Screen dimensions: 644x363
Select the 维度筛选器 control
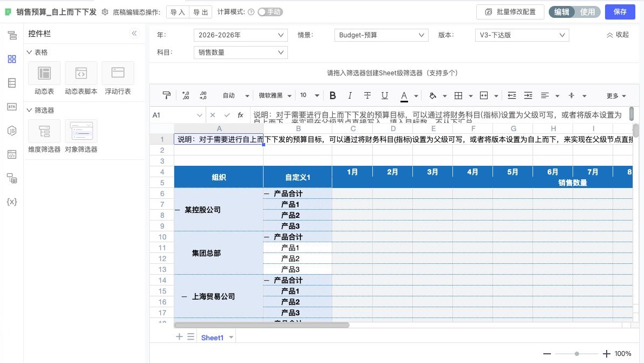point(44,137)
